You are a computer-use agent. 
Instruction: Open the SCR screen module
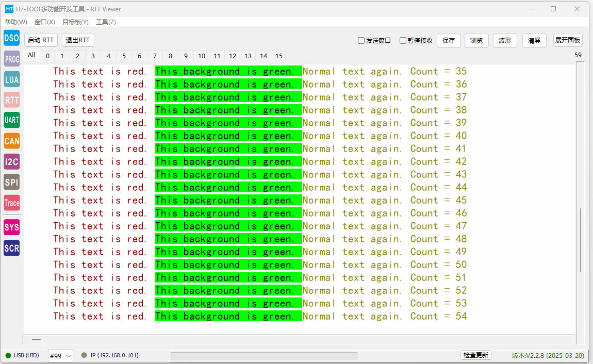(12, 248)
